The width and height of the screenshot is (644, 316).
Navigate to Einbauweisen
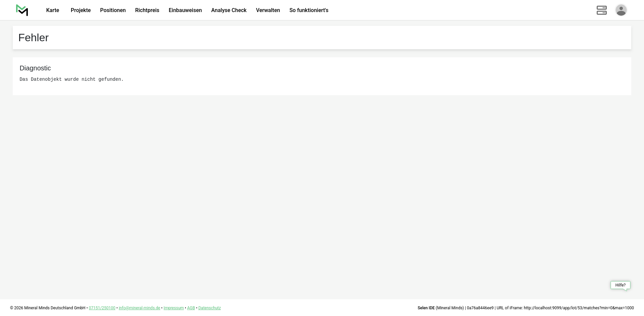click(x=185, y=10)
